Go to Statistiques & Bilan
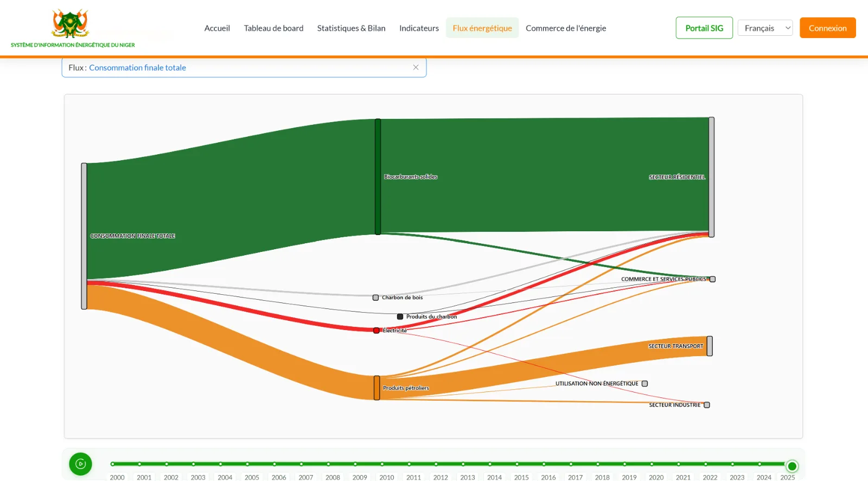868x481 pixels. coord(351,28)
